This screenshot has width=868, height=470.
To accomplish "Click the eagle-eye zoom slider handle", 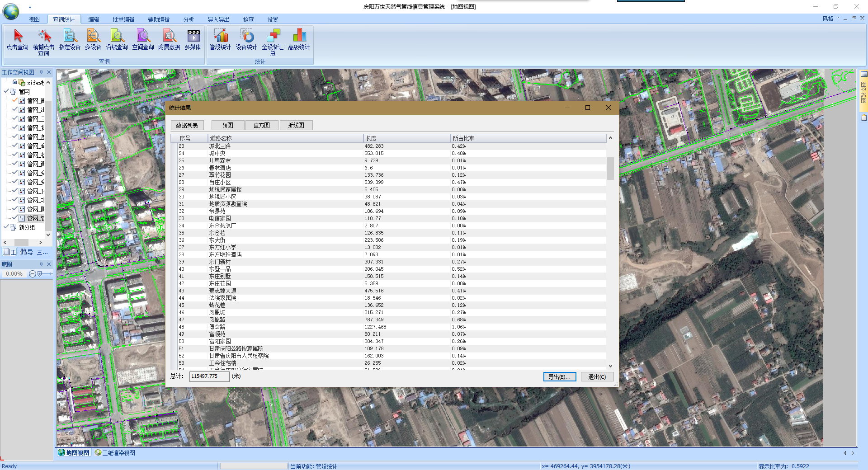I will (x=40, y=274).
